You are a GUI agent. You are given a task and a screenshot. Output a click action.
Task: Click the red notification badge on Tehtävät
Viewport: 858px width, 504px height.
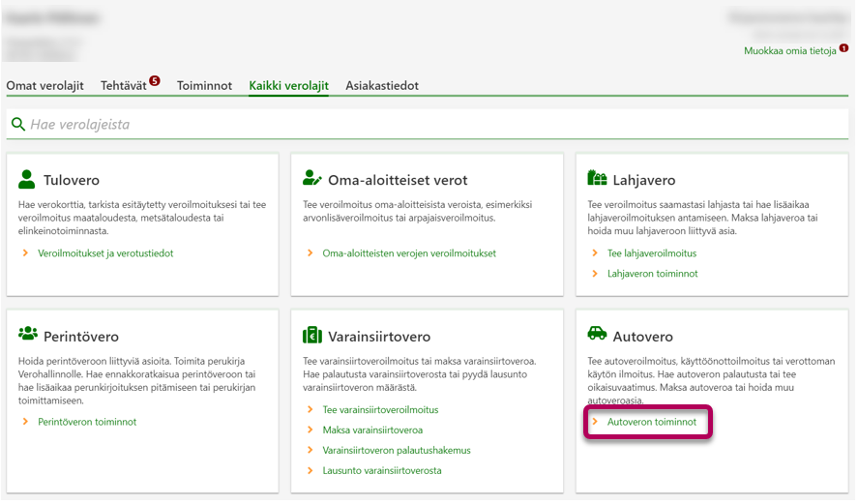pyautogui.click(x=155, y=80)
